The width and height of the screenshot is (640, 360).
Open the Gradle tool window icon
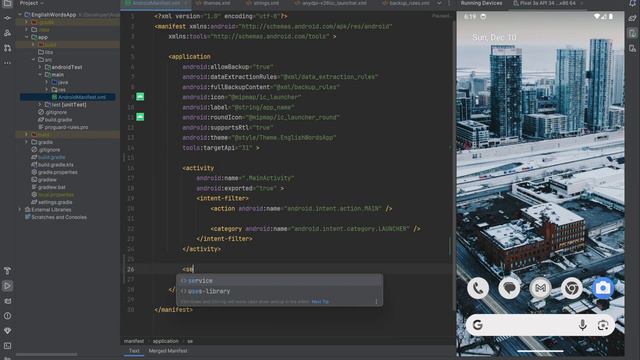click(x=632, y=18)
